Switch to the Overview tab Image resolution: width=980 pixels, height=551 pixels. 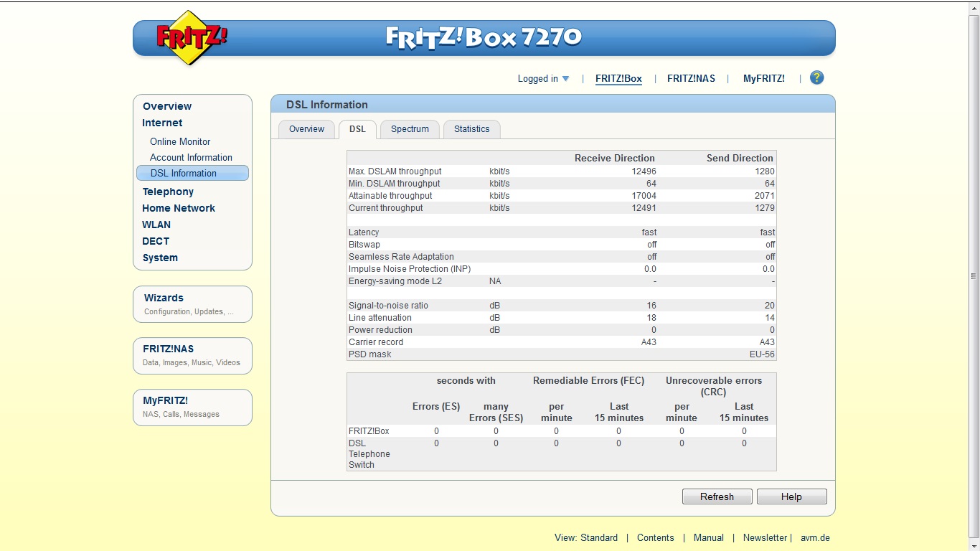[306, 129]
